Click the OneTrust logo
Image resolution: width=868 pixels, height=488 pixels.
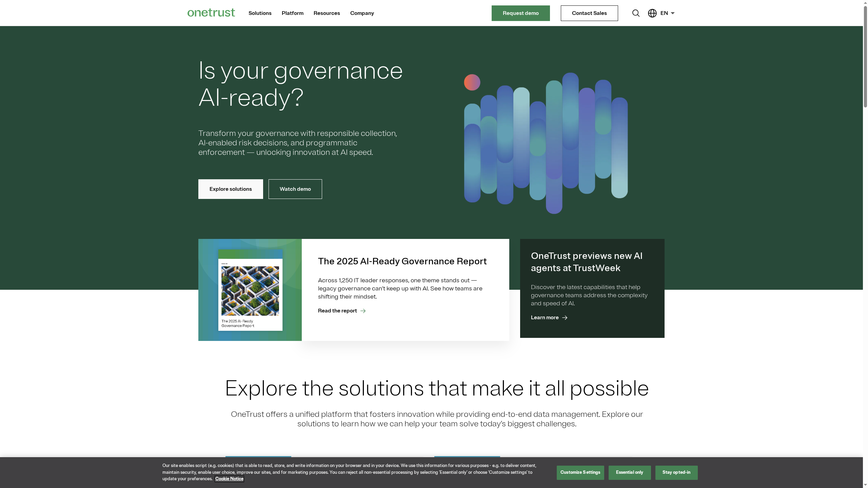tap(211, 13)
